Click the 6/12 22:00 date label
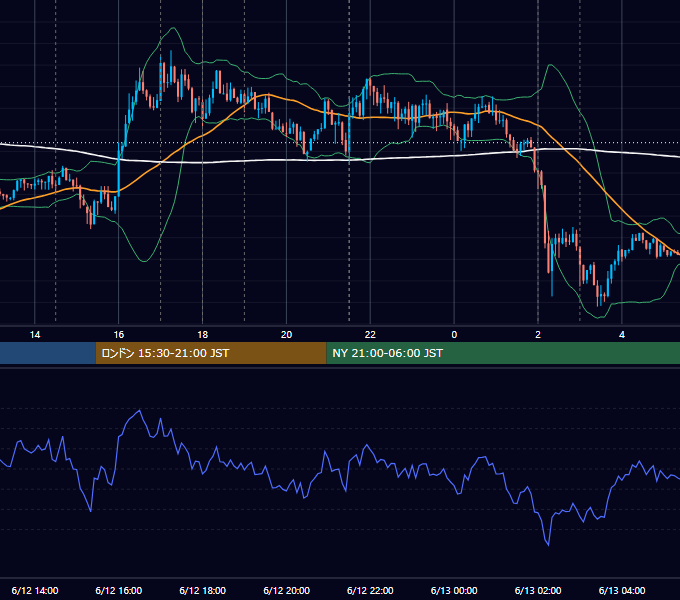 370,590
